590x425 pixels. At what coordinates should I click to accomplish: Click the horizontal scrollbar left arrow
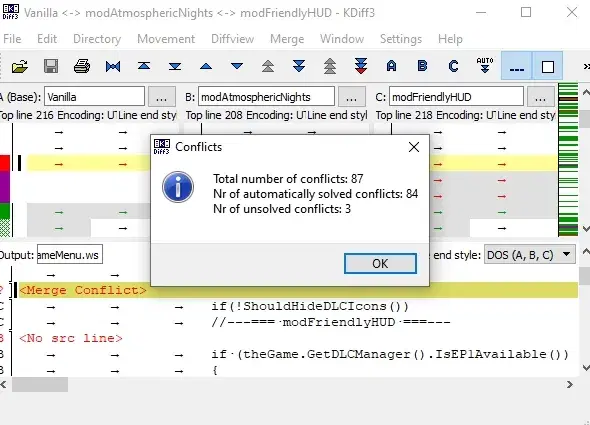click(4, 385)
